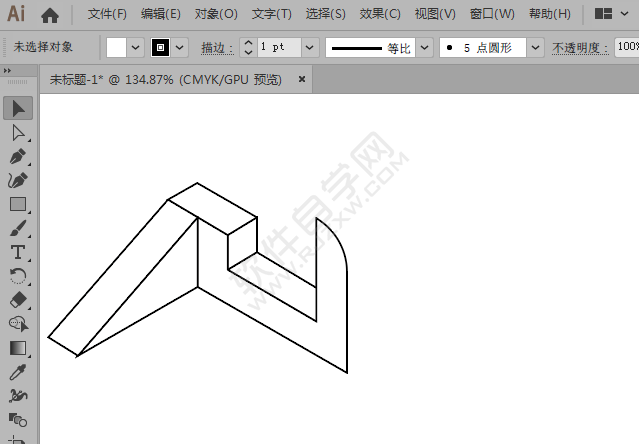Select the Rectangle tool
This screenshot has height=444, width=639.
(x=18, y=204)
